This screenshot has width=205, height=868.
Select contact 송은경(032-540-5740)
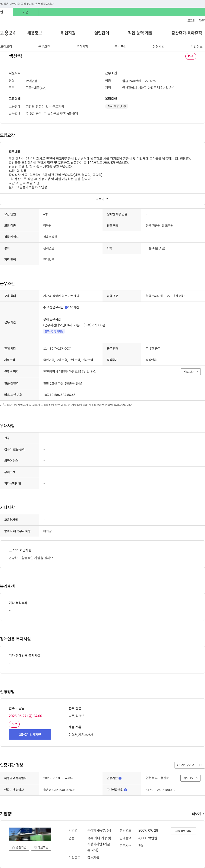click(x=59, y=790)
